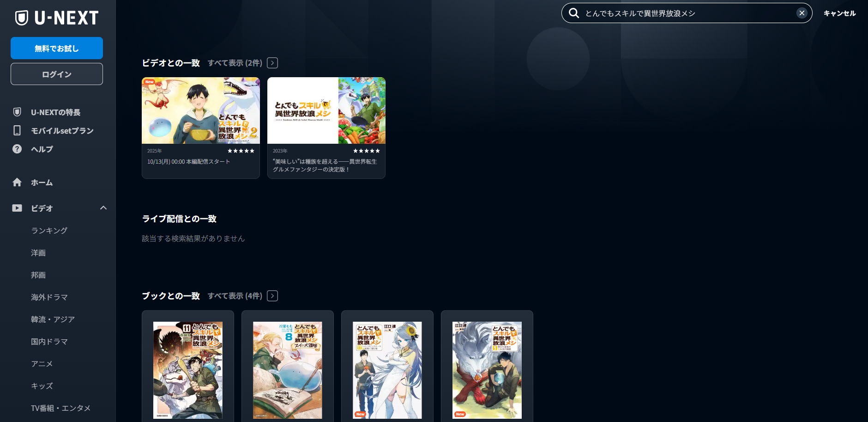
Task: Expand all video matches with arrow
Action: [x=272, y=63]
